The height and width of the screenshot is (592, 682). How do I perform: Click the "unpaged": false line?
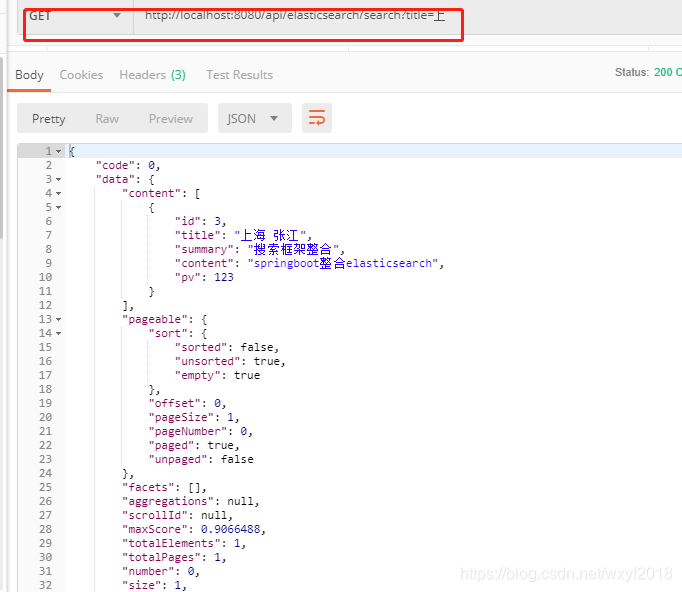coord(201,459)
